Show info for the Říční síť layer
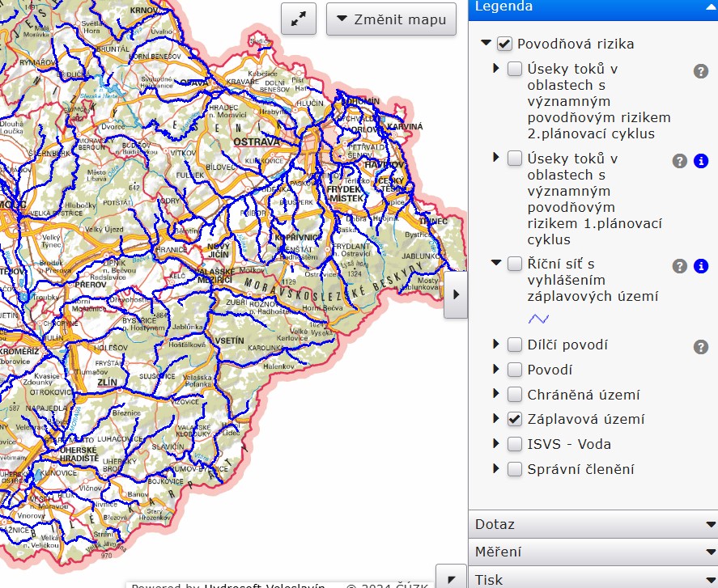718x588 pixels. pos(701,266)
